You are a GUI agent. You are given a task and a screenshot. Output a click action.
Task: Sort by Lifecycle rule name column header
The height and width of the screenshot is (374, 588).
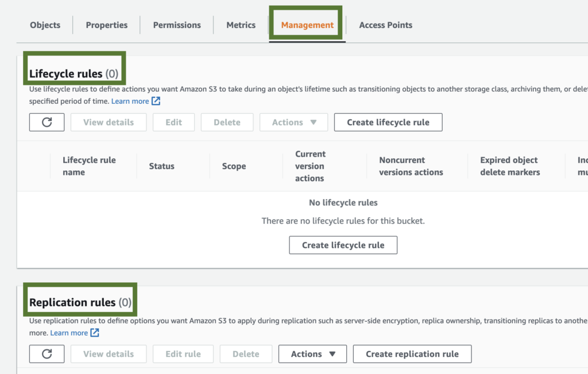pos(88,166)
